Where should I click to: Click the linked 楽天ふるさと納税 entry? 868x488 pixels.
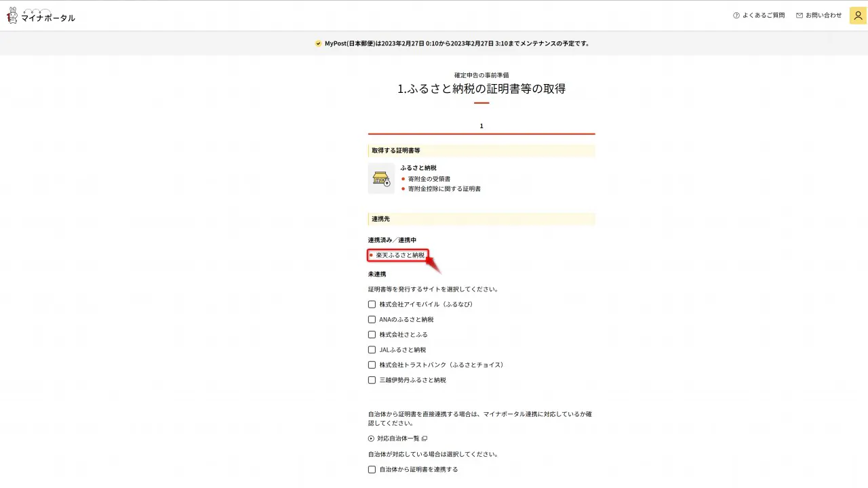[x=400, y=256]
